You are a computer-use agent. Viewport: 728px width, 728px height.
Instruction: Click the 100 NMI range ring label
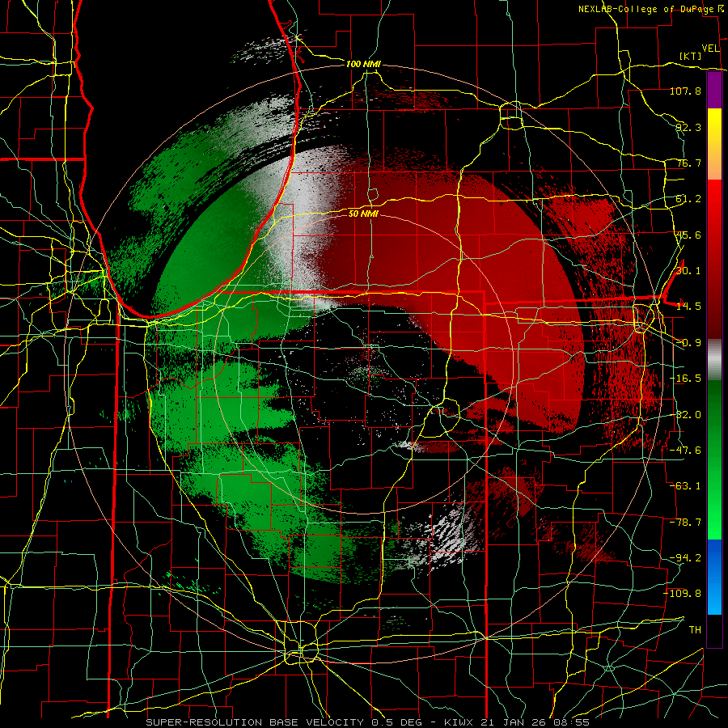coord(363,64)
